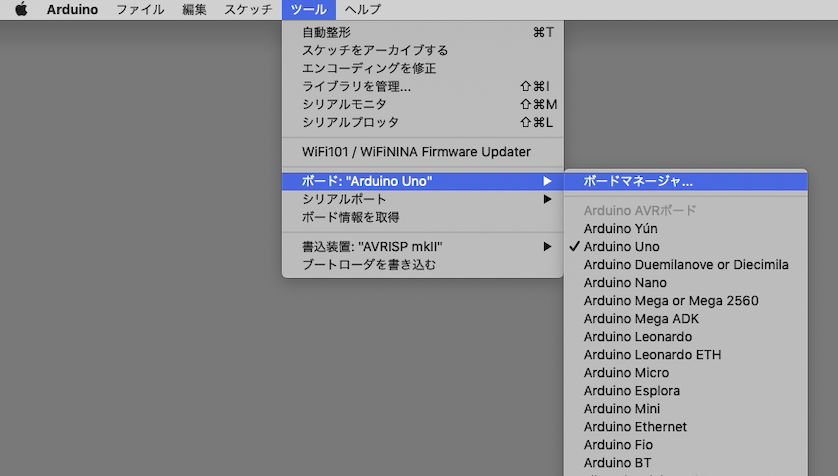Open the 編集 menu
Viewport: 838px width, 476px height.
click(194, 9)
